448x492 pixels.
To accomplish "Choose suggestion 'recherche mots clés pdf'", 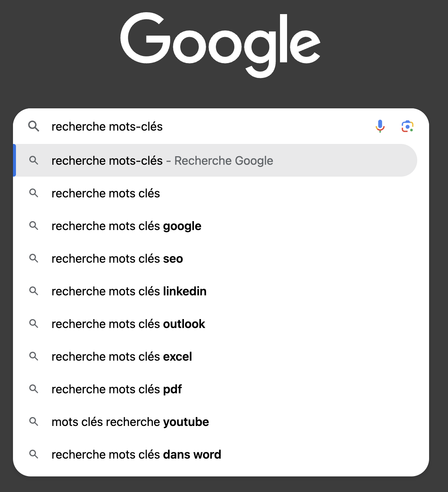I will pyautogui.click(x=215, y=389).
